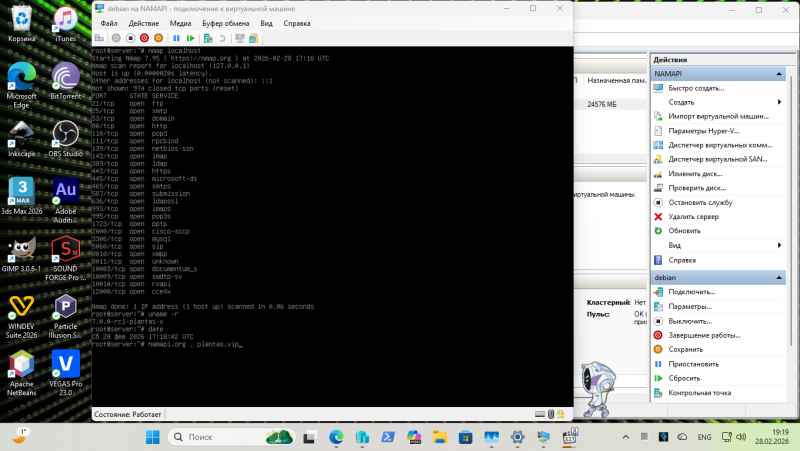
Task: Click the Pause VM toolbar icon
Action: [177, 38]
